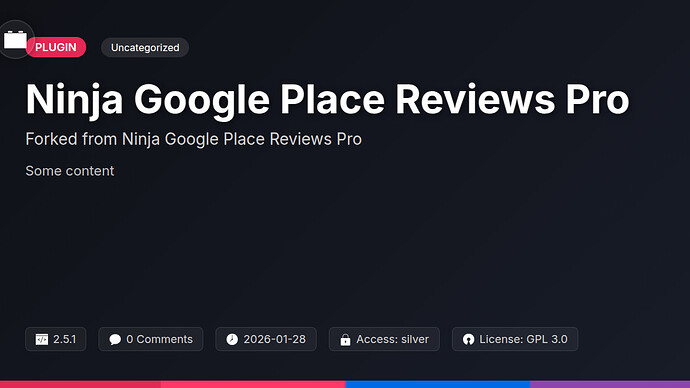Viewport: 690px width, 388px height.
Task: Open the Uncategorized category tag
Action: pyautogui.click(x=145, y=48)
